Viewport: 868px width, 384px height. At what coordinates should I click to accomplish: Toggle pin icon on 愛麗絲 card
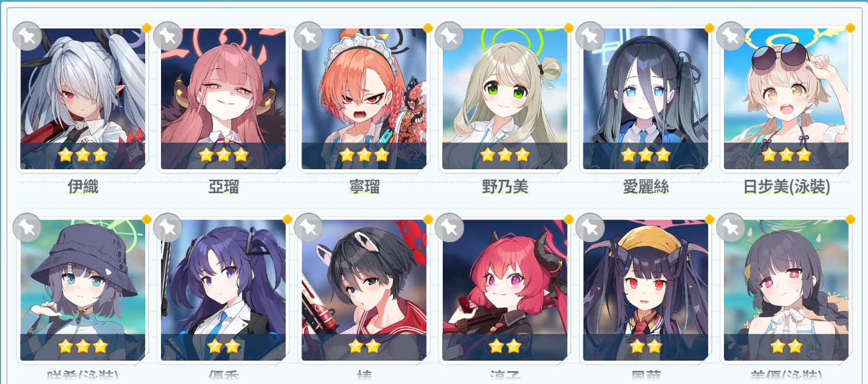(x=589, y=36)
